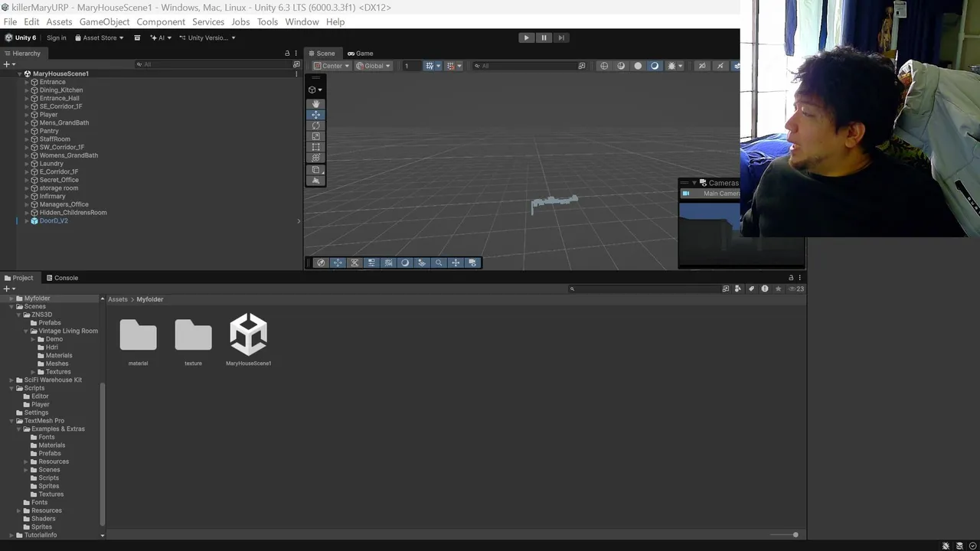
Task: Select SciFi Warehouse Kit folder
Action: point(52,380)
